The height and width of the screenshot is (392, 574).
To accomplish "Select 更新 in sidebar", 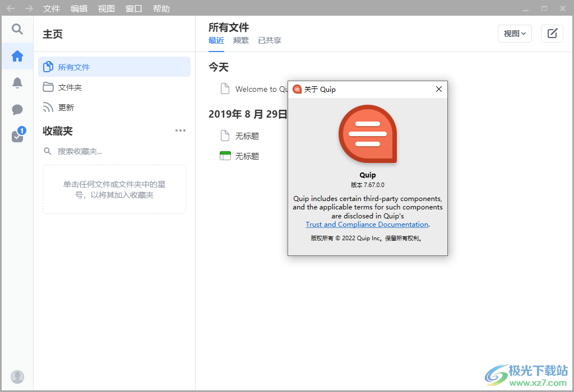I will pyautogui.click(x=114, y=107).
